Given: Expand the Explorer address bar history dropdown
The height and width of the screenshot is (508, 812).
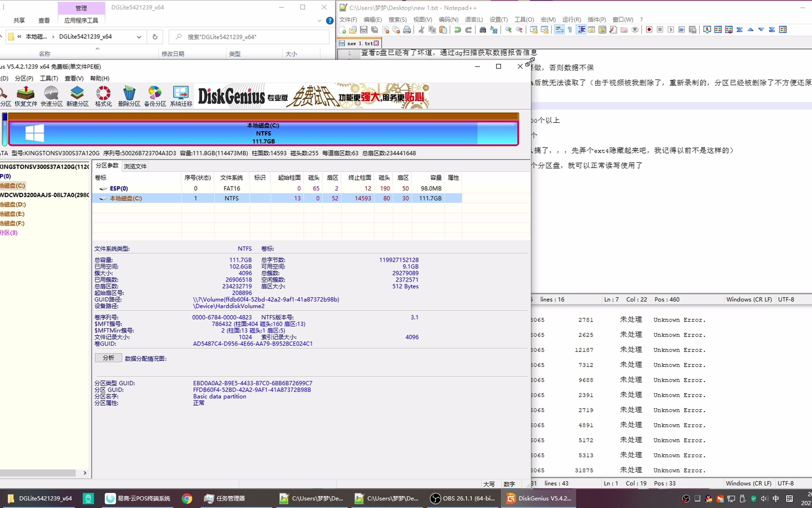Looking at the screenshot, I should pos(139,37).
